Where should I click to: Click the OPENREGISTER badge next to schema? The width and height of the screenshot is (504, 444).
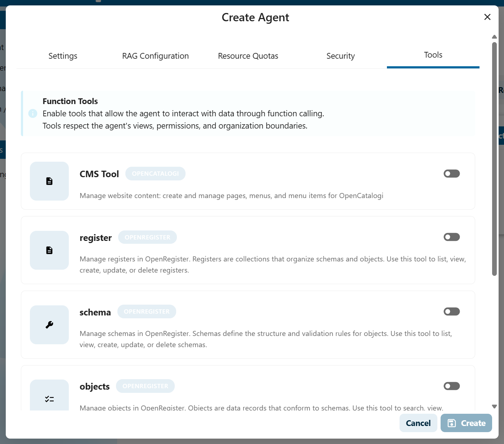[147, 311]
